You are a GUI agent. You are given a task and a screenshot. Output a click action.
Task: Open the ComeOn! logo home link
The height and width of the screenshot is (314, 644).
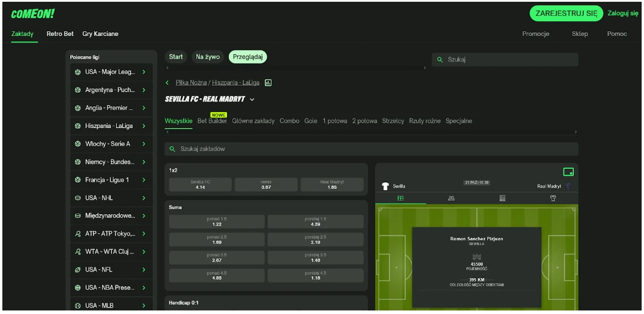click(32, 14)
